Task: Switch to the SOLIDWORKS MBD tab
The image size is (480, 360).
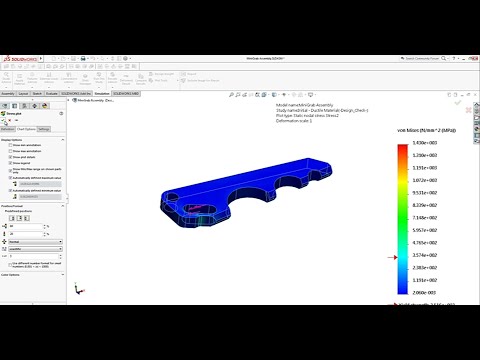Action: pos(126,94)
